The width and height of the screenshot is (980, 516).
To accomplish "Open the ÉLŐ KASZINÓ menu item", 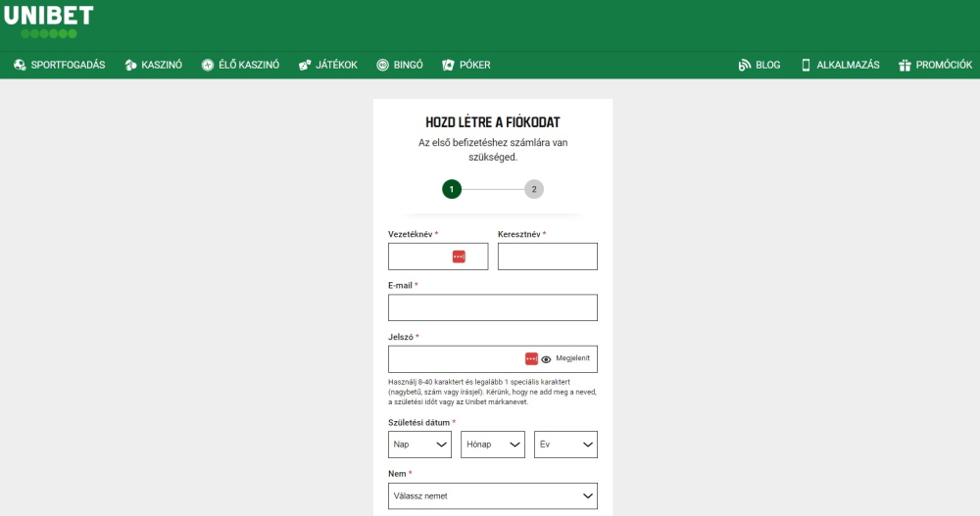I will click(x=241, y=65).
